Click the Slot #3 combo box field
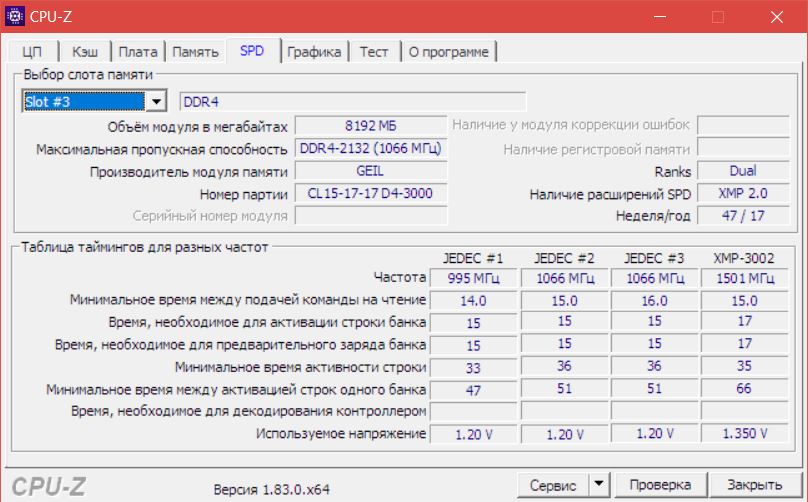The image size is (808, 502). pos(94,102)
